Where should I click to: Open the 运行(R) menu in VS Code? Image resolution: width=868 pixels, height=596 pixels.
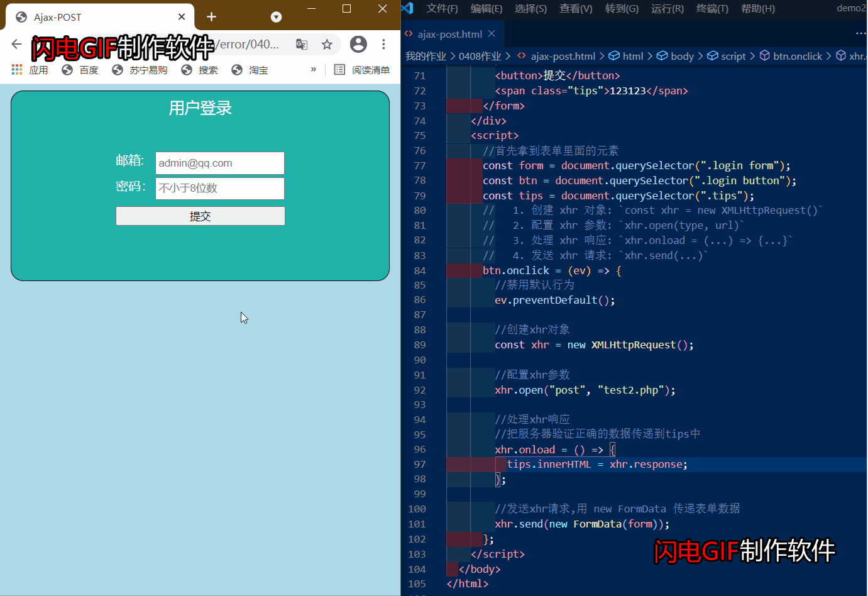[667, 8]
